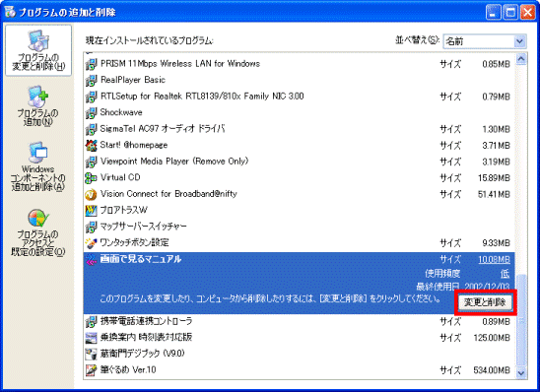Select Viewpoint Media Player (Remove Only)

tap(300, 162)
